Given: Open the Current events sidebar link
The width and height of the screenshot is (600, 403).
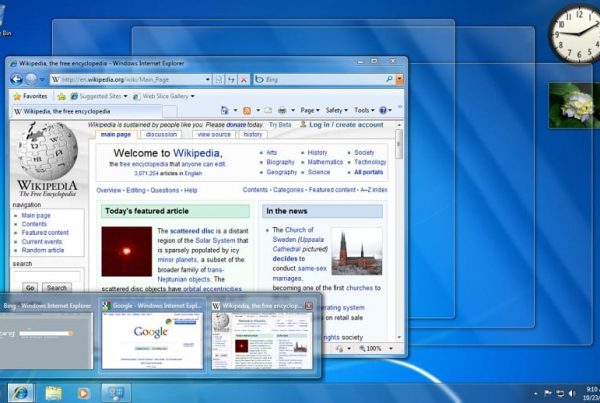Looking at the screenshot, I should click(41, 241).
